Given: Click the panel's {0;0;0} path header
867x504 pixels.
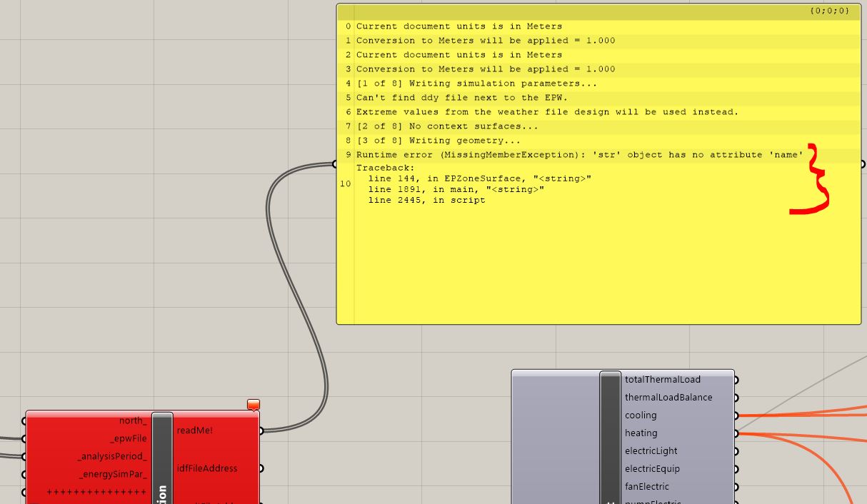Looking at the screenshot, I should [829, 11].
